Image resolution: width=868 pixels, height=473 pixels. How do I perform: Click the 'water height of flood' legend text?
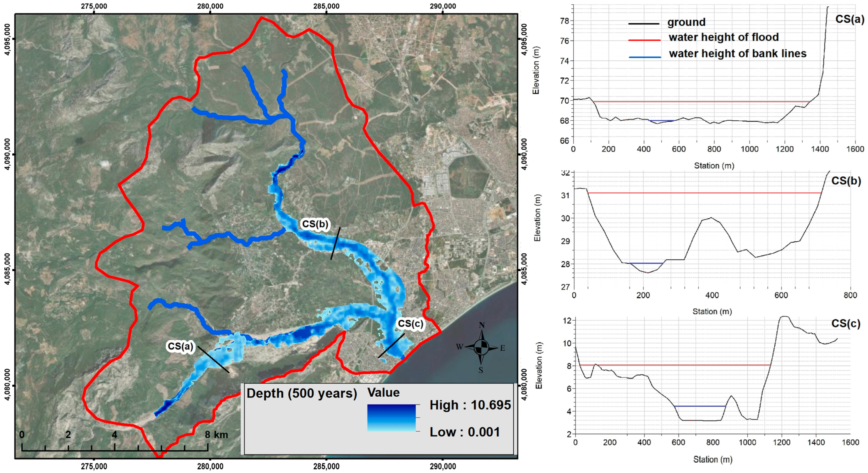point(723,37)
